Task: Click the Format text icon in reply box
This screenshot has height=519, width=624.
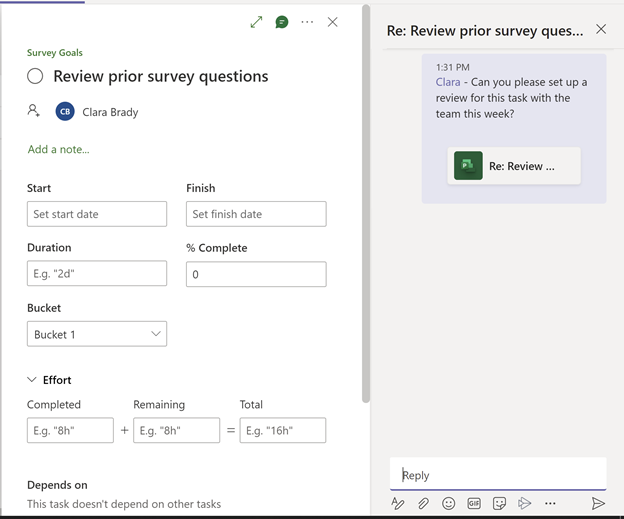Action: point(398,503)
